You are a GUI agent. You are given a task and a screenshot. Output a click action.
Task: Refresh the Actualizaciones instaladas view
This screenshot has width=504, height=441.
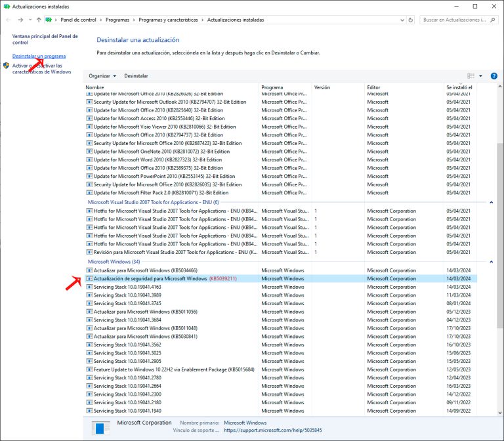[x=410, y=20]
